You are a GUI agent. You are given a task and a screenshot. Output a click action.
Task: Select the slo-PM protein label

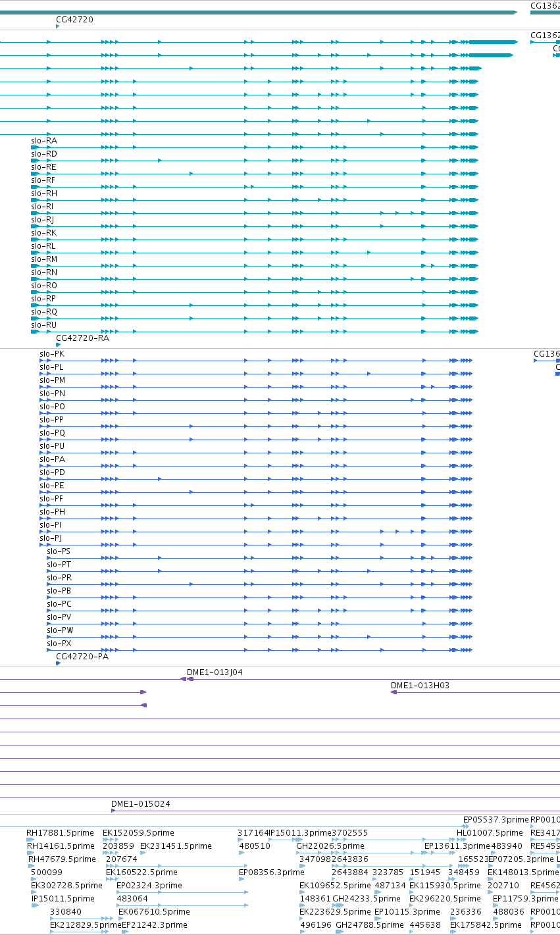(x=53, y=380)
